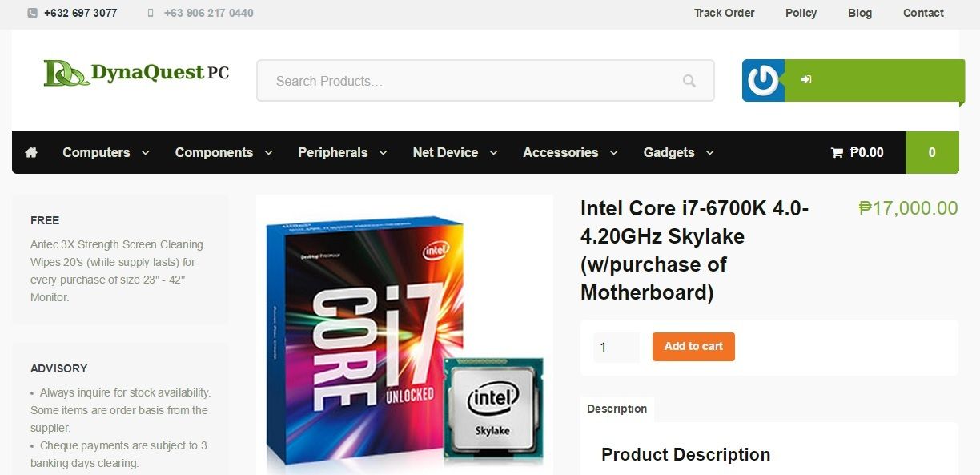Click the sign-in arrow icon
Screen dimensions: 980x475
(x=806, y=79)
